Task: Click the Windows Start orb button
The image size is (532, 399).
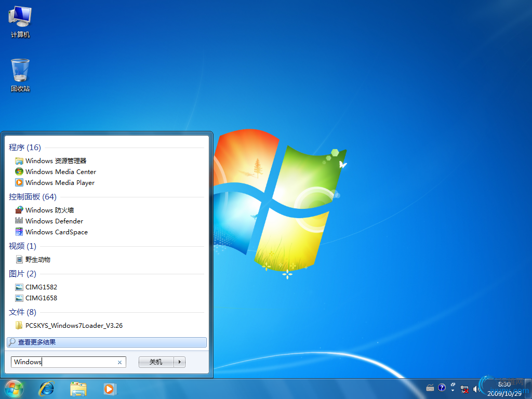Action: (14, 389)
